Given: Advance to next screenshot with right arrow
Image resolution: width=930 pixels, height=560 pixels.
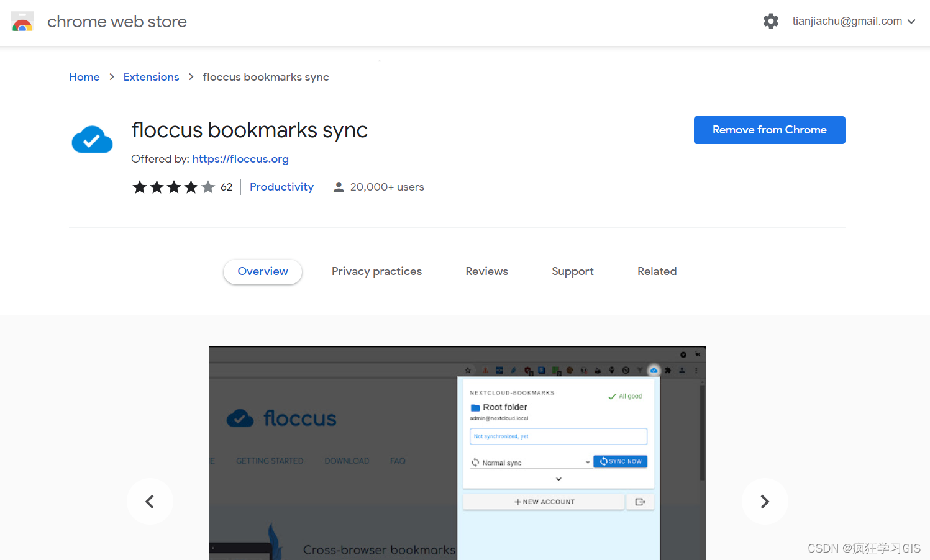Looking at the screenshot, I should [x=765, y=501].
